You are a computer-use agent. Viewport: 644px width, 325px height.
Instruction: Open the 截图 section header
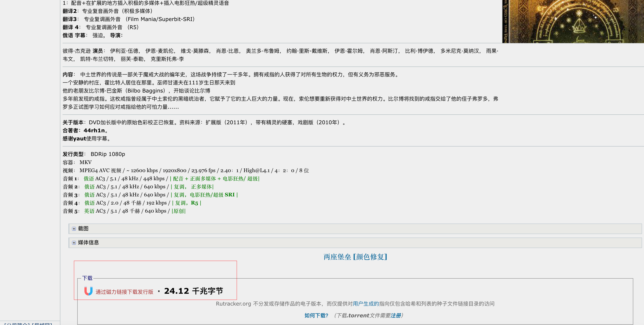click(x=355, y=229)
